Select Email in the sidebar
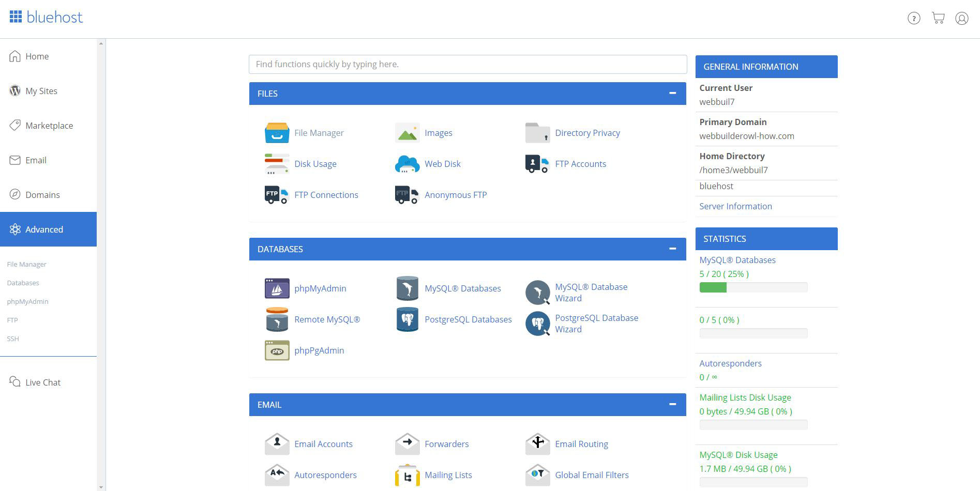 (x=48, y=160)
